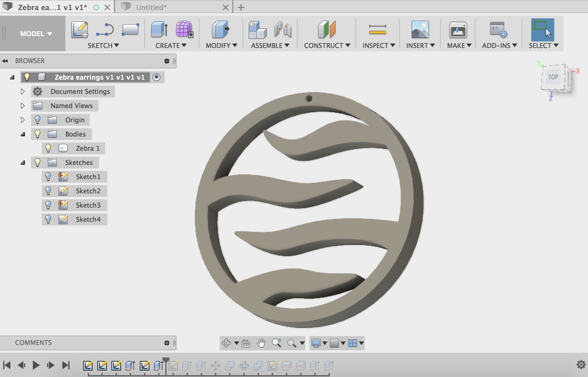Click the Create Sketch icon
The height and width of the screenshot is (377, 588).
coord(80,30)
